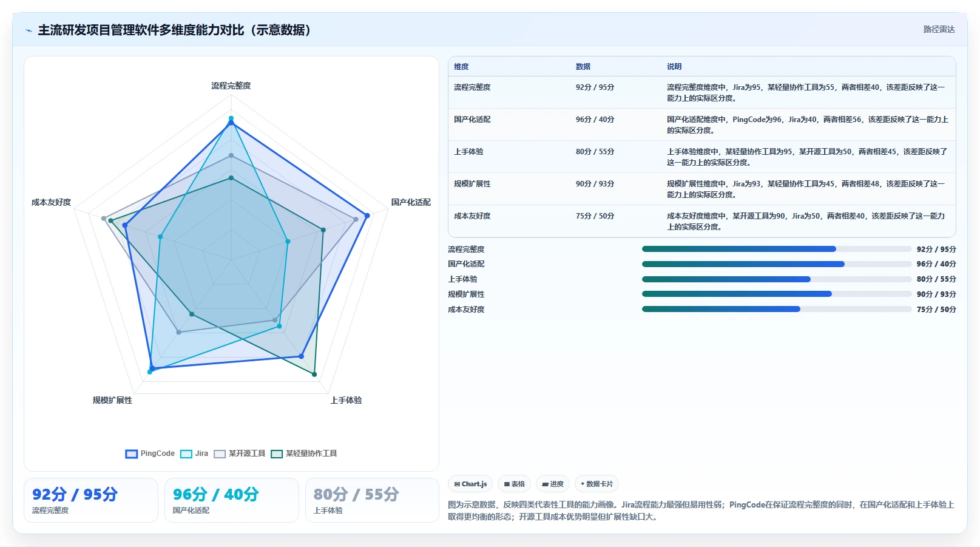Viewport: 980px width, 547px height.
Task: Toggle the 某轻量协作工具 series in the legend
Action: click(303, 454)
